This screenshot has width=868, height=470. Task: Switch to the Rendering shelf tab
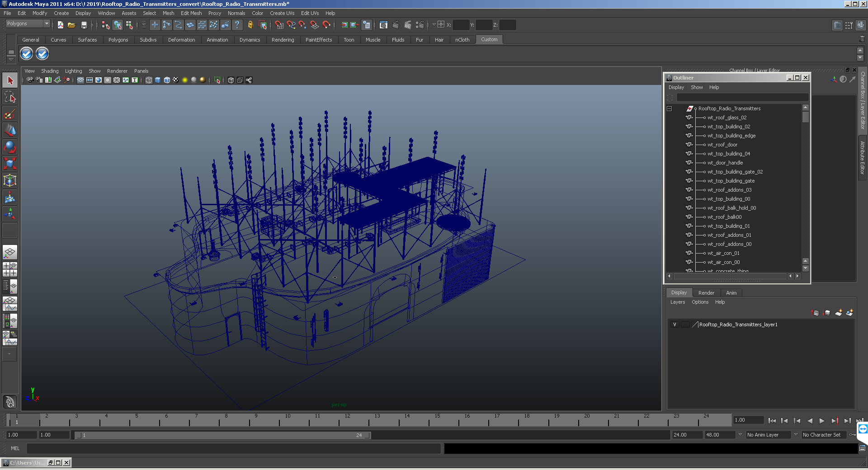(x=283, y=40)
